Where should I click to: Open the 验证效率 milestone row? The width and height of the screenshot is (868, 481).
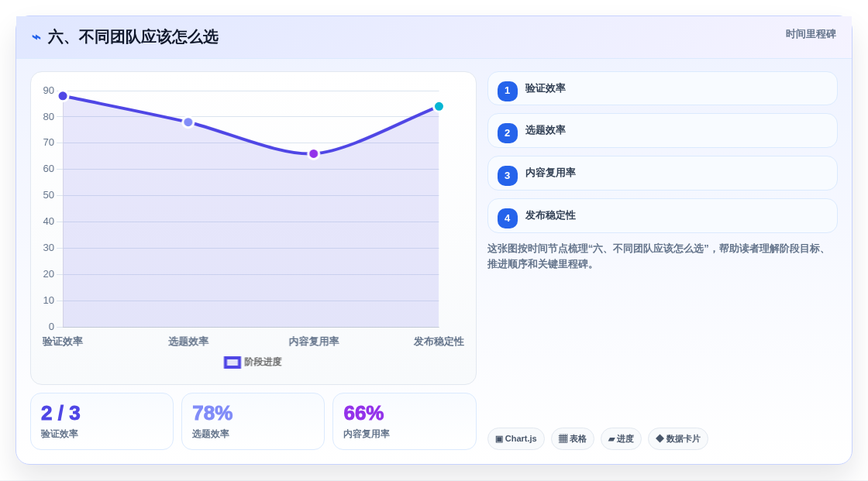[x=662, y=88]
